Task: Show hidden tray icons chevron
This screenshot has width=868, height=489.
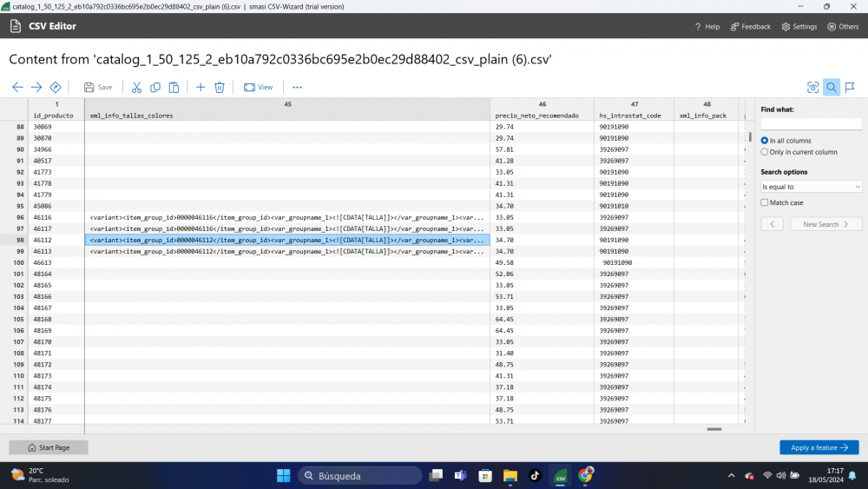Action: [731, 476]
